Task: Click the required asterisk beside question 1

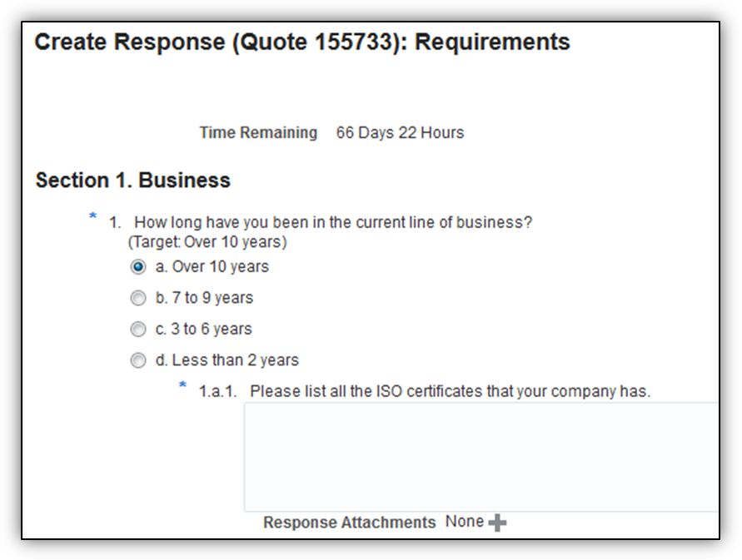Action: tap(93, 218)
